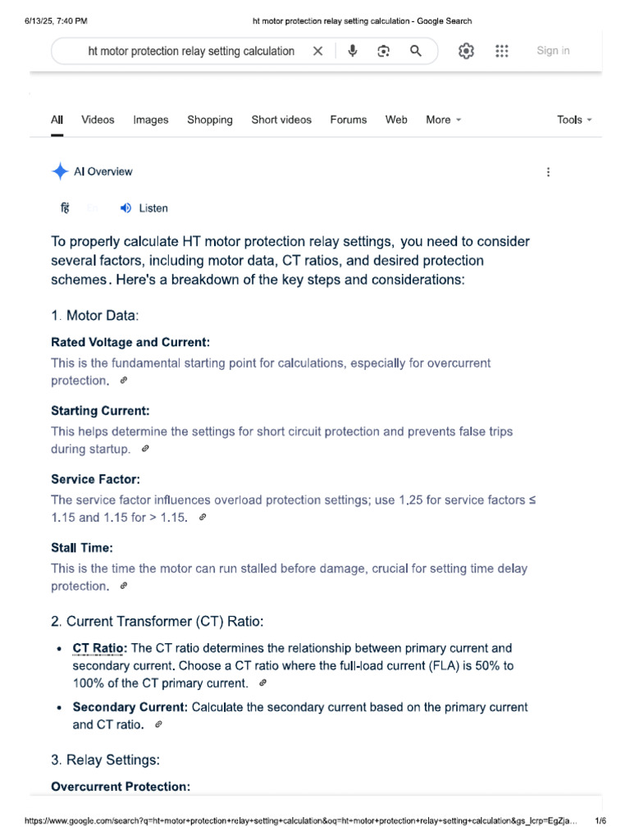Click the magnifying glass search icon

click(x=416, y=51)
